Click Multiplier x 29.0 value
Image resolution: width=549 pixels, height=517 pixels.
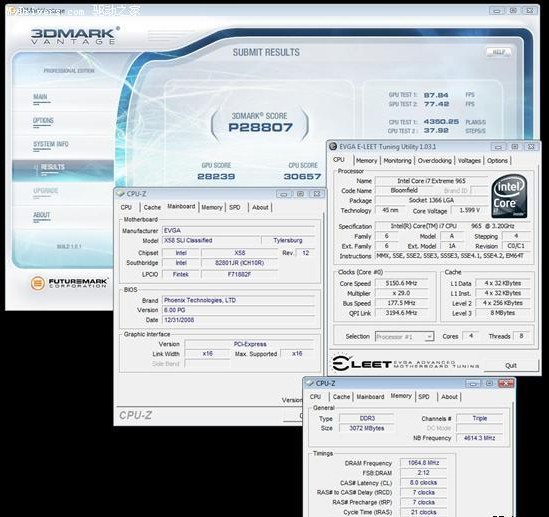tap(401, 293)
